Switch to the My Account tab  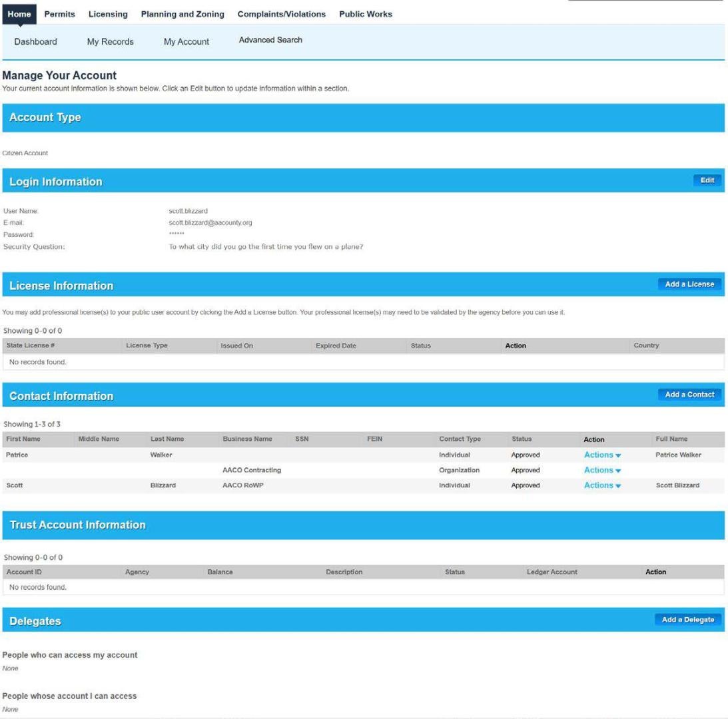[x=185, y=41]
